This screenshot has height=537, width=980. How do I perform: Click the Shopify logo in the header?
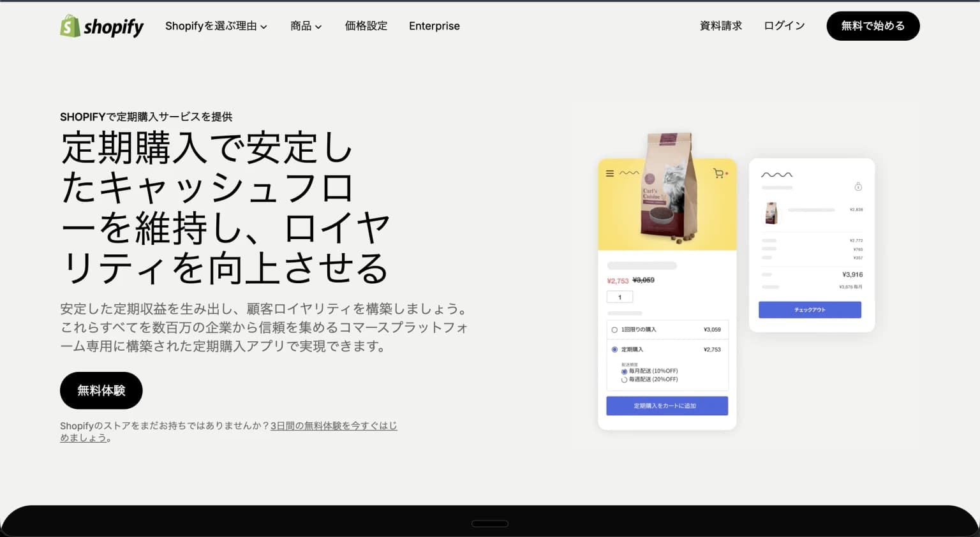(x=101, y=26)
